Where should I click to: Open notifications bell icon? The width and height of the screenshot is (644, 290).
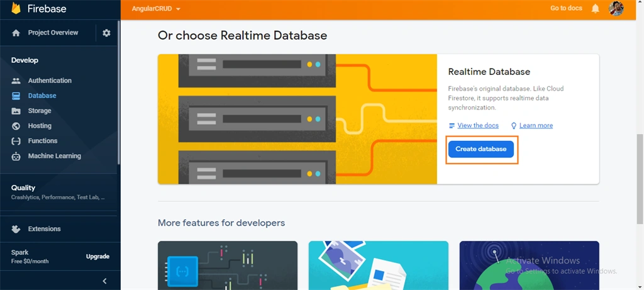tap(595, 8)
